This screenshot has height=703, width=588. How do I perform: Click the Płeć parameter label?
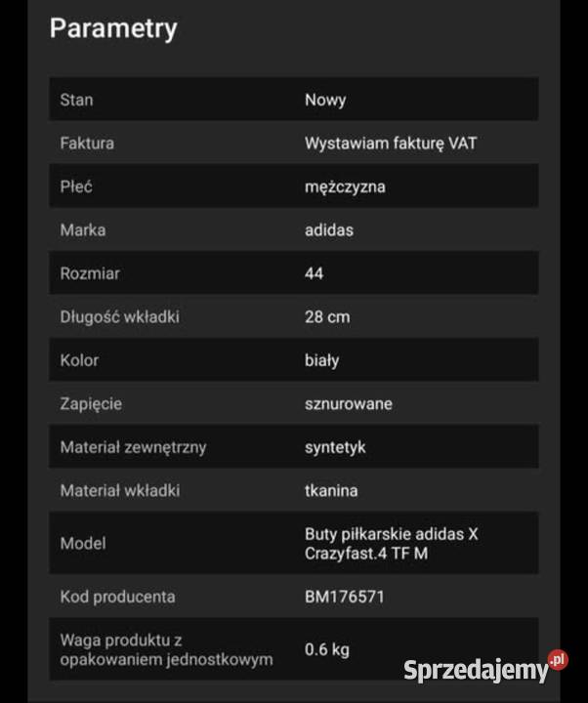[x=76, y=186]
